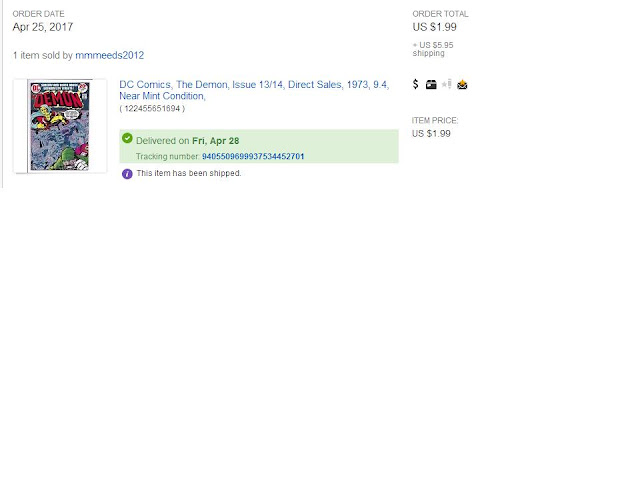640x480 pixels.
Task: Click the ORDER DATE label
Action: (38, 14)
